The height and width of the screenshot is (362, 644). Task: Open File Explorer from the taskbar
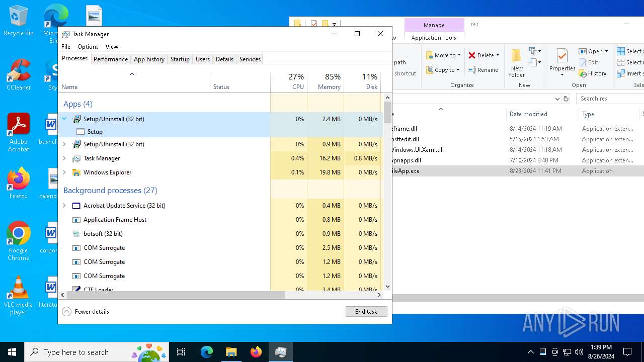(231, 352)
